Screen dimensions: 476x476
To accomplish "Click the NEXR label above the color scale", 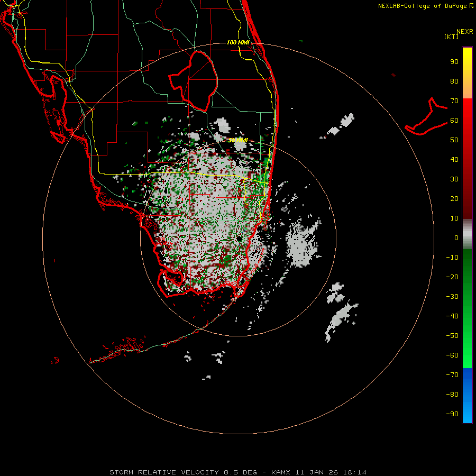I will [465, 32].
